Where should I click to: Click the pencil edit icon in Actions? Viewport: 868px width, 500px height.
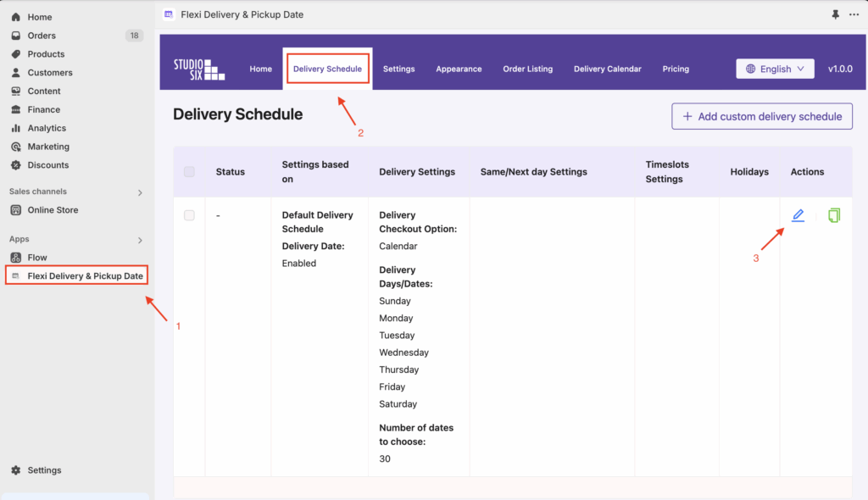pyautogui.click(x=798, y=215)
